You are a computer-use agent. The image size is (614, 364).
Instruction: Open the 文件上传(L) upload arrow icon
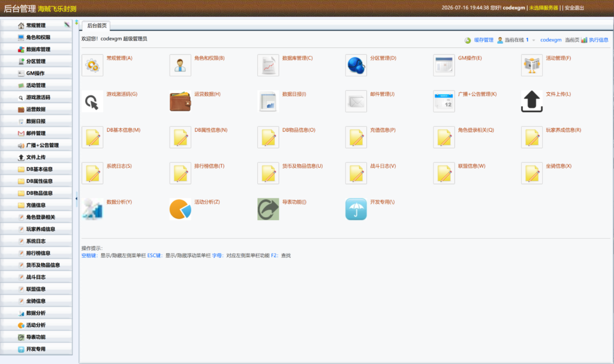[x=532, y=101]
